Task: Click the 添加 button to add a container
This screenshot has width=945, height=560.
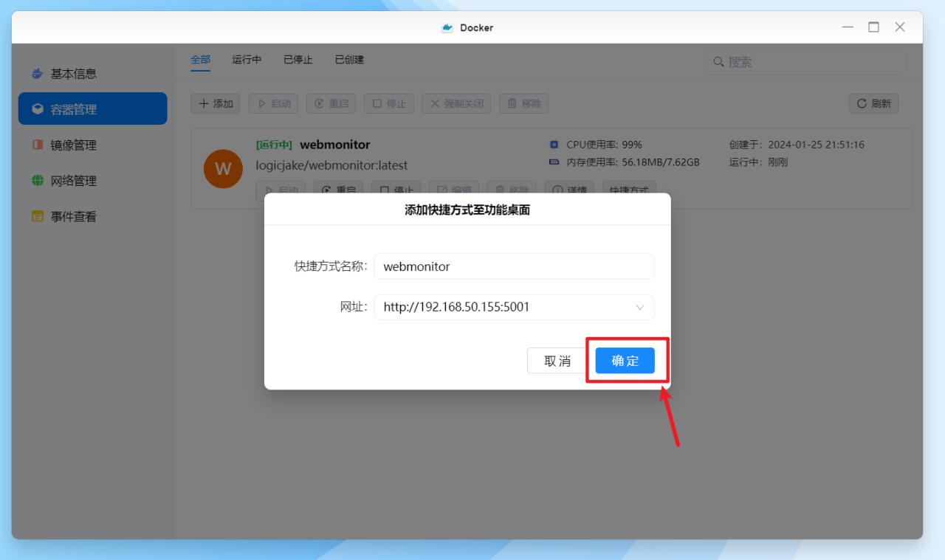Action: tap(215, 103)
